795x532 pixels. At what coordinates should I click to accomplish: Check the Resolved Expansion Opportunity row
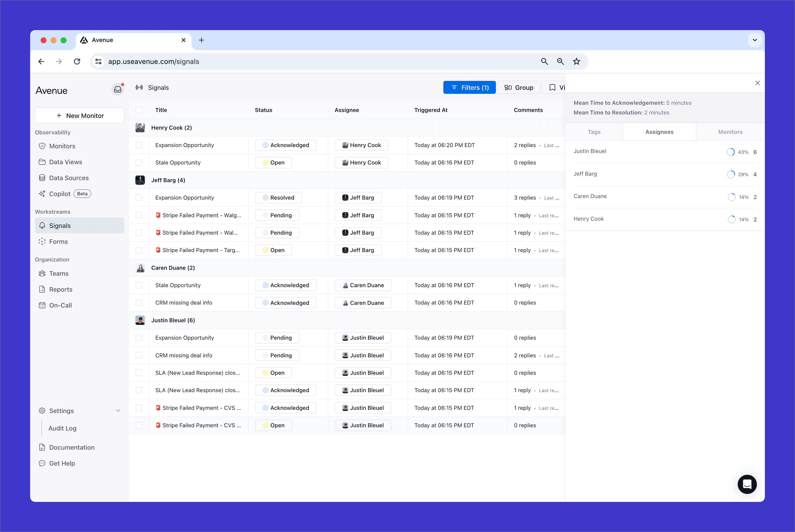point(139,198)
